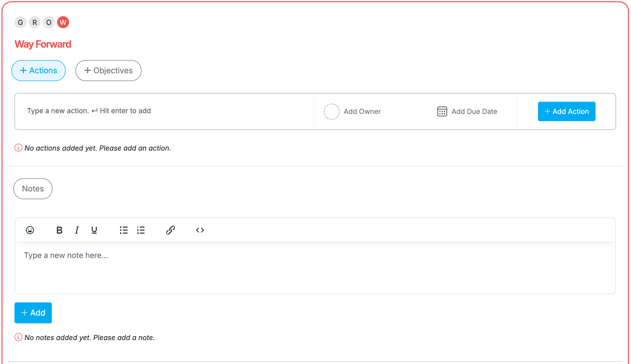Toggle bold formatting in note editor
This screenshot has height=364, width=631.
click(59, 230)
